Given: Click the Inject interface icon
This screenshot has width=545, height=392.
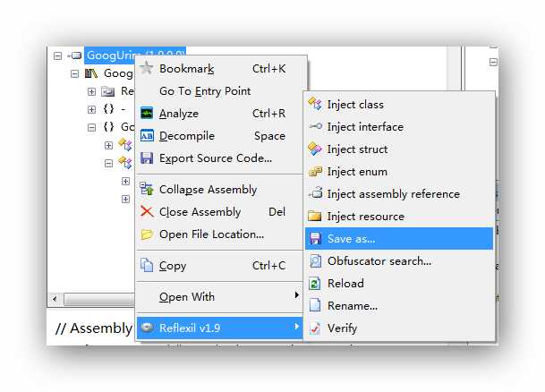Looking at the screenshot, I should (315, 126).
